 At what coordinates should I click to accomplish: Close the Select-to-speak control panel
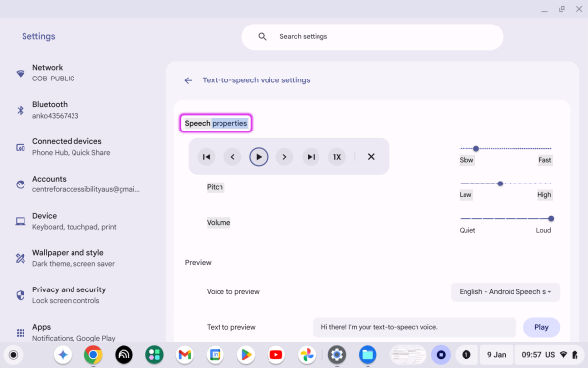pyautogui.click(x=371, y=157)
